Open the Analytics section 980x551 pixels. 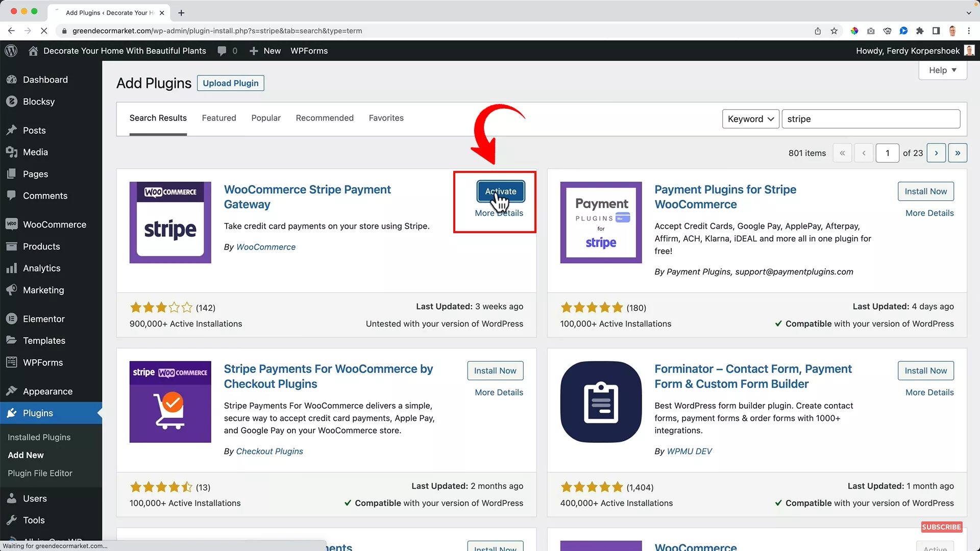[x=40, y=268]
